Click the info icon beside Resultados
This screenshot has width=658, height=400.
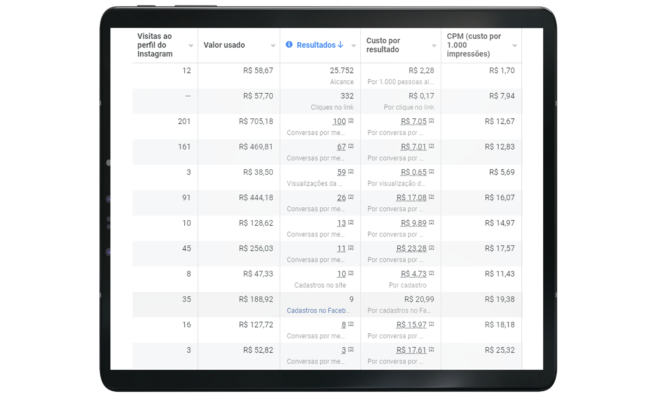point(289,44)
